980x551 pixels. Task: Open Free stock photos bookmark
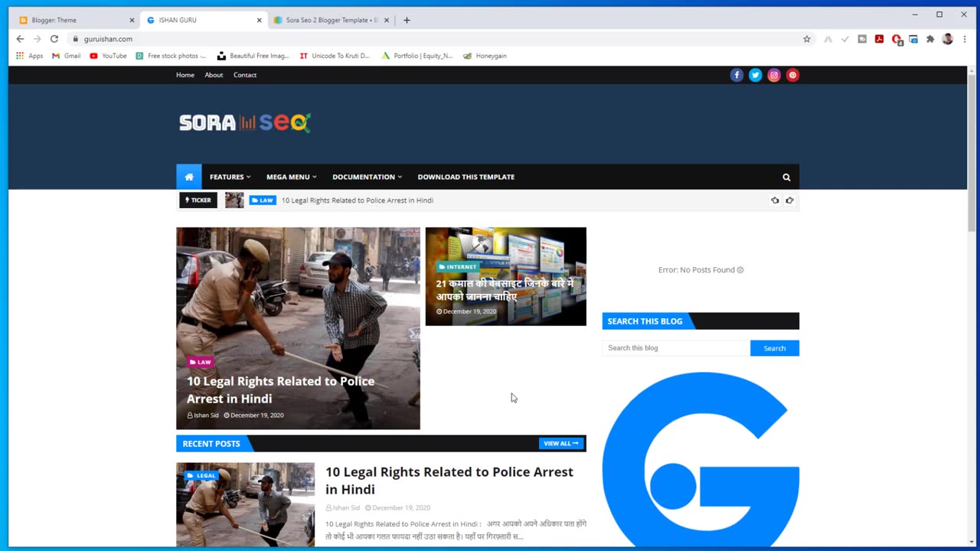171,56
